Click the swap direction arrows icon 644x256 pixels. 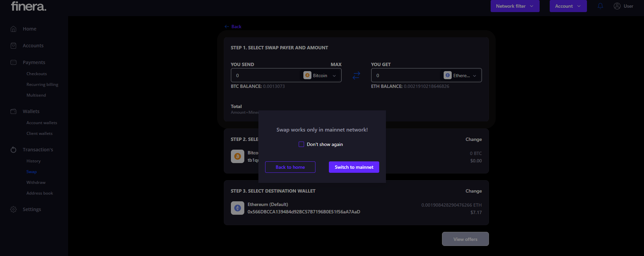[356, 75]
